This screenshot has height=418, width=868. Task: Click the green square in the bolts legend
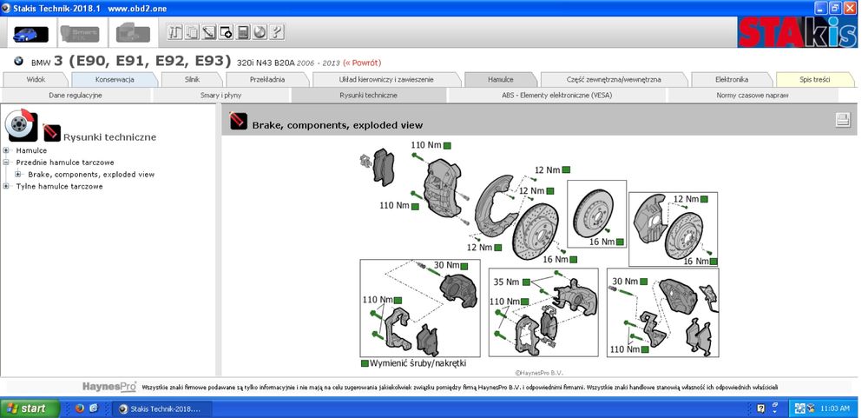click(365, 363)
